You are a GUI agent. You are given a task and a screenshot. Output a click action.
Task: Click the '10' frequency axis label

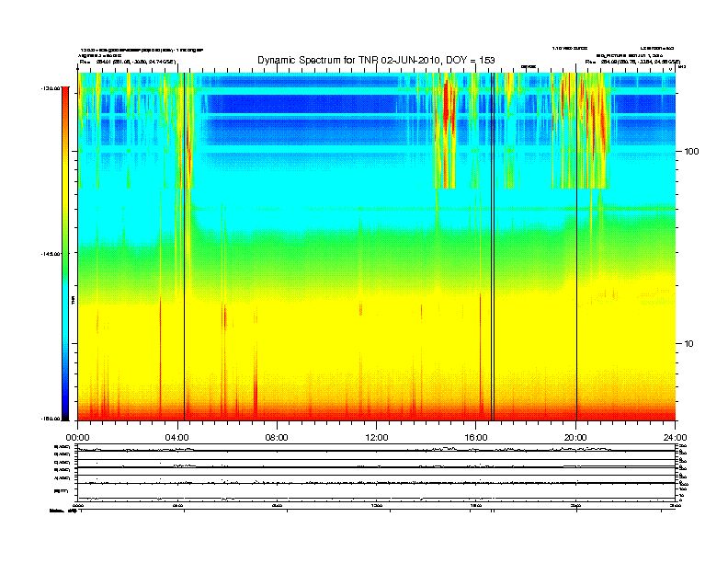click(x=689, y=344)
